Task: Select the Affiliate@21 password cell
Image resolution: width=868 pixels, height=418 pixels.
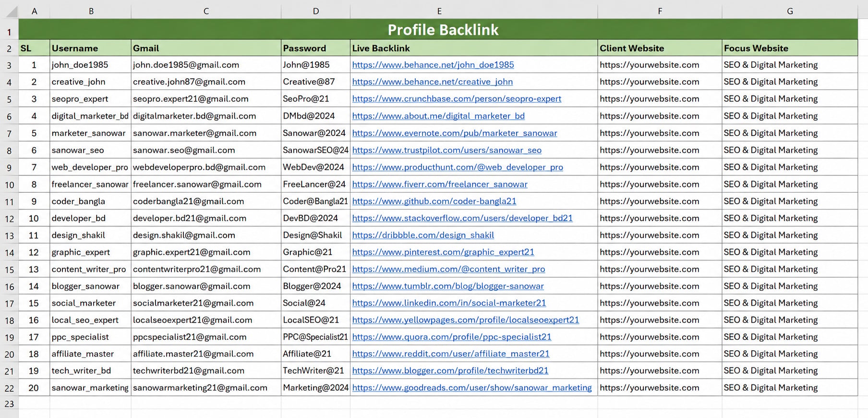Action: (x=315, y=354)
